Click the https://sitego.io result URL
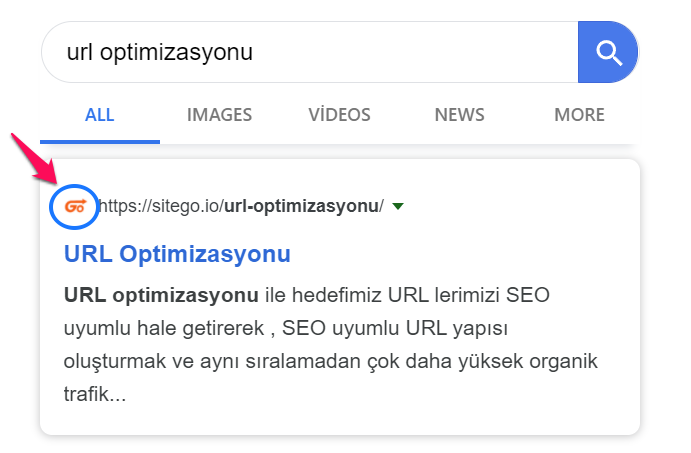 (160, 207)
